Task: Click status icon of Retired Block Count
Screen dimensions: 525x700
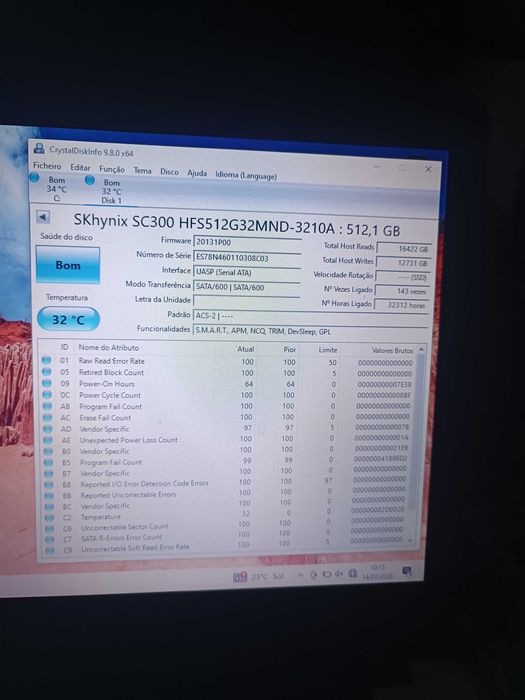Action: point(46,371)
